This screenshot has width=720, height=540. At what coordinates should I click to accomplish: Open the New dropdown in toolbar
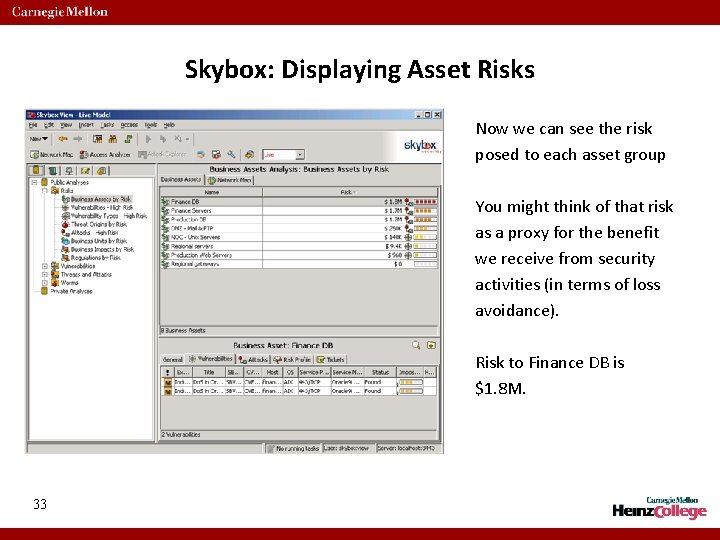(x=39, y=139)
